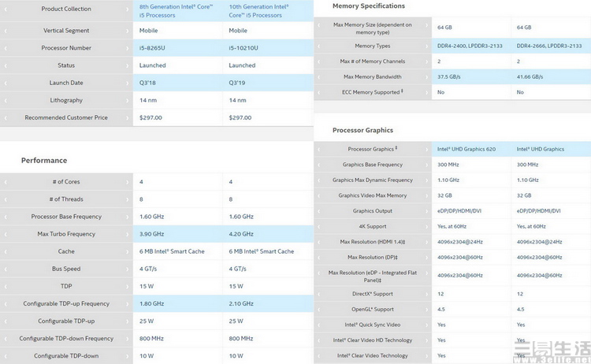Click the Performance section heading
Image resolution: width=591 pixels, height=364 pixels.
click(x=44, y=161)
